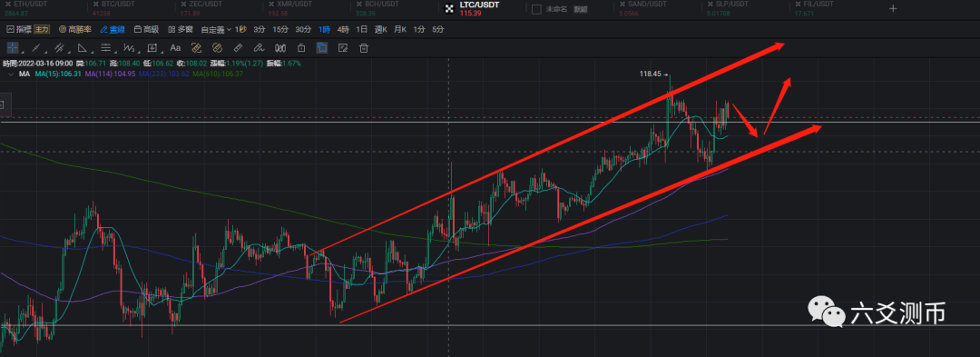Switch to 1秒 timeframe
Viewport: 980px width, 357px height.
pyautogui.click(x=240, y=29)
